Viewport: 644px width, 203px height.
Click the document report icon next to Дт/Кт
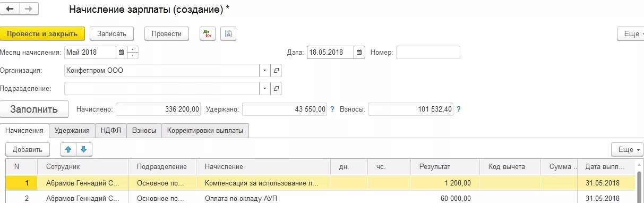(228, 33)
